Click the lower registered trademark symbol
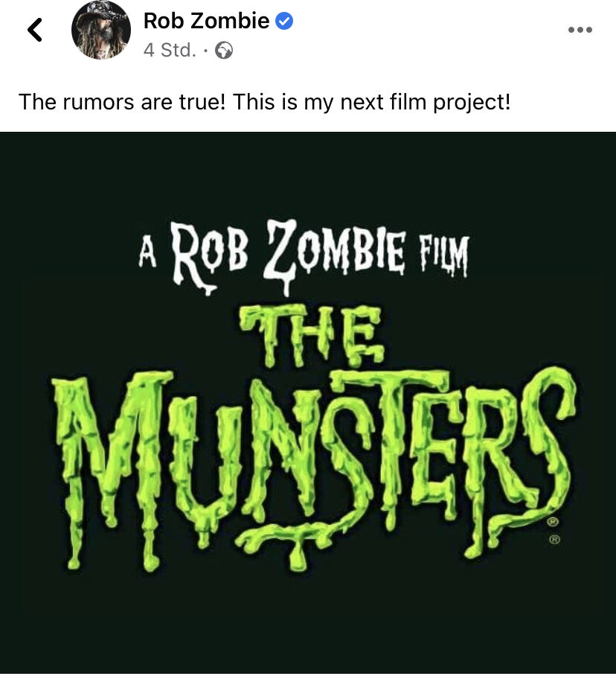The height and width of the screenshot is (679, 616). pyautogui.click(x=555, y=540)
